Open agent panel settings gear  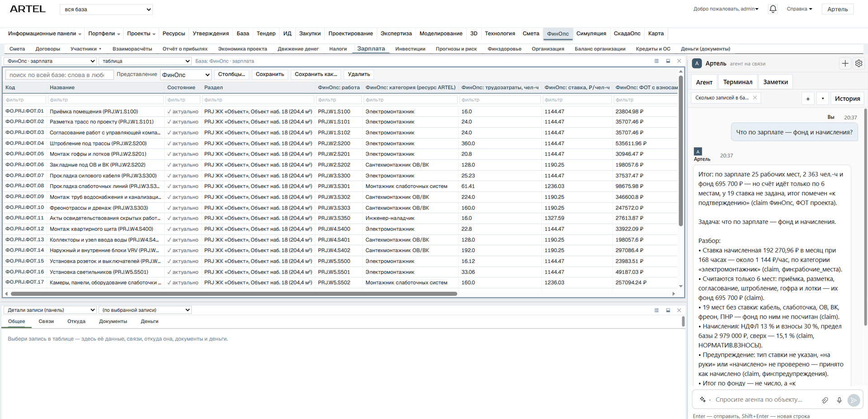pos(859,64)
